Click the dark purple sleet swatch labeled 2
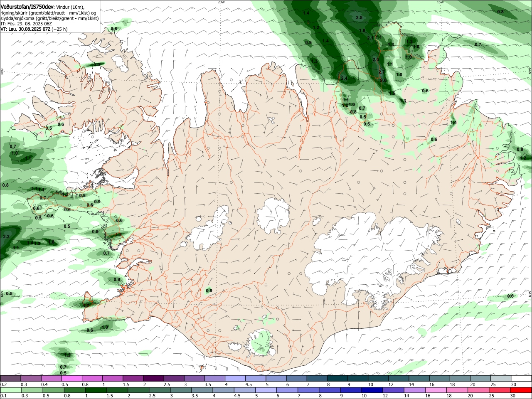 tap(153, 379)
